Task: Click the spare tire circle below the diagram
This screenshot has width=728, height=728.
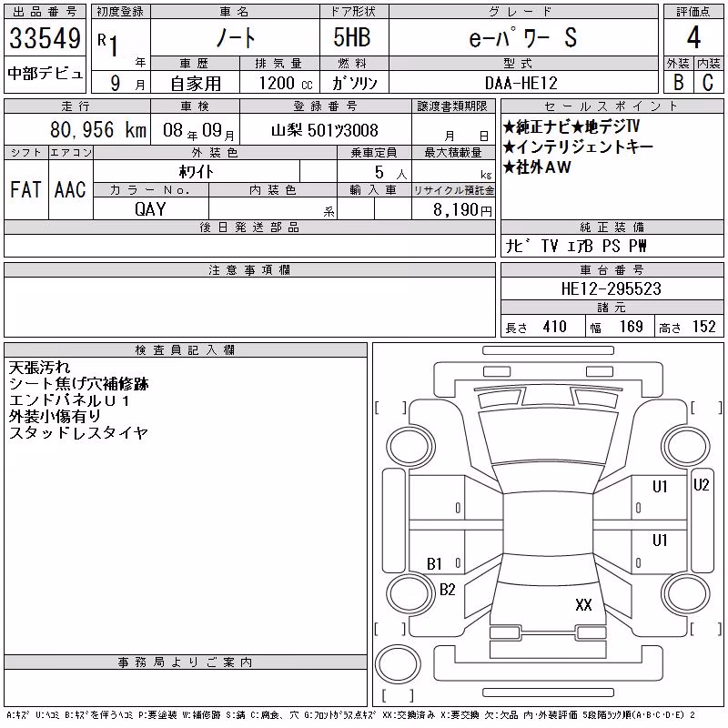Action: click(398, 663)
